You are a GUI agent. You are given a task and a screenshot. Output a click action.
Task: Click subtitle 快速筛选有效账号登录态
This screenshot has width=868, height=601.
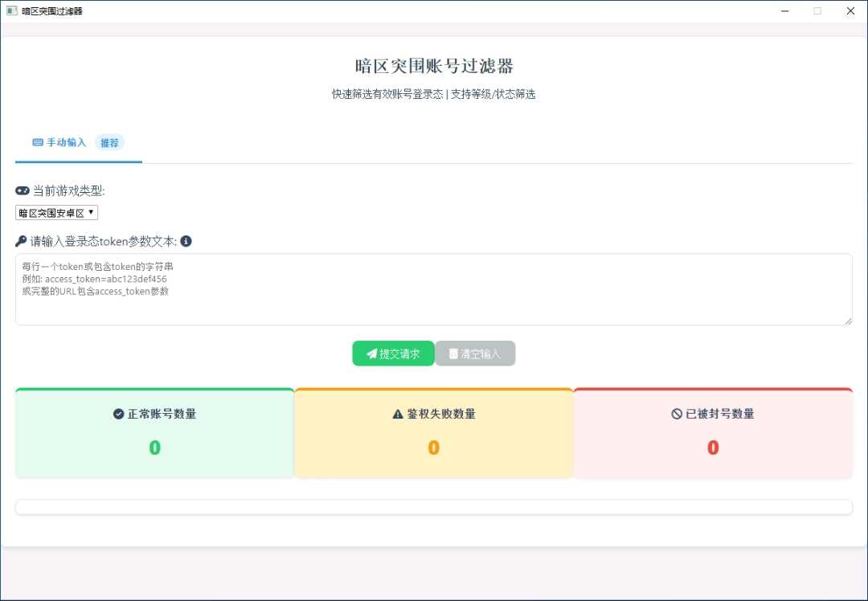387,94
